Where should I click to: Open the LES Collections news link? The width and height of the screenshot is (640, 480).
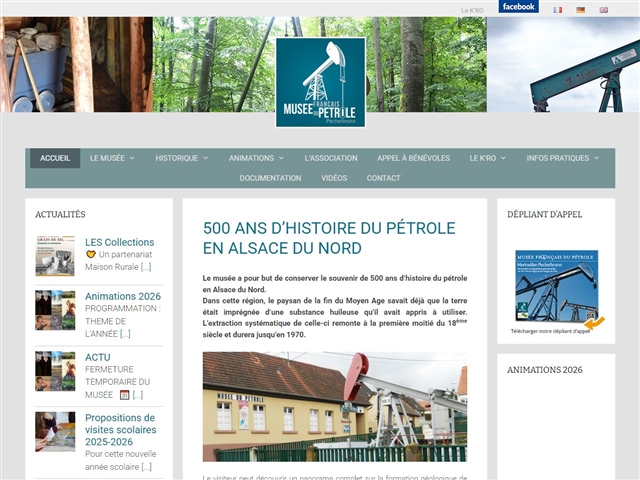pyautogui.click(x=120, y=242)
